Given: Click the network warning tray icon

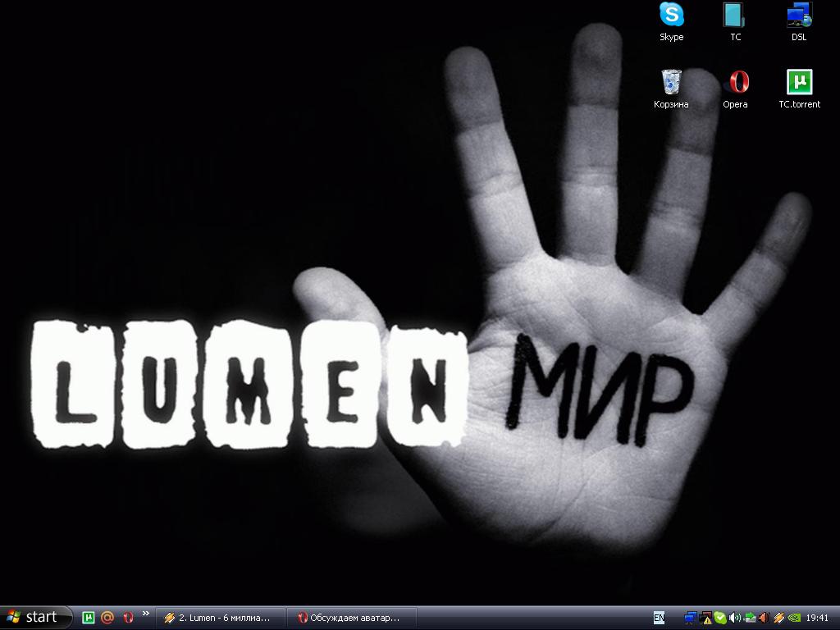Looking at the screenshot, I should tap(705, 618).
